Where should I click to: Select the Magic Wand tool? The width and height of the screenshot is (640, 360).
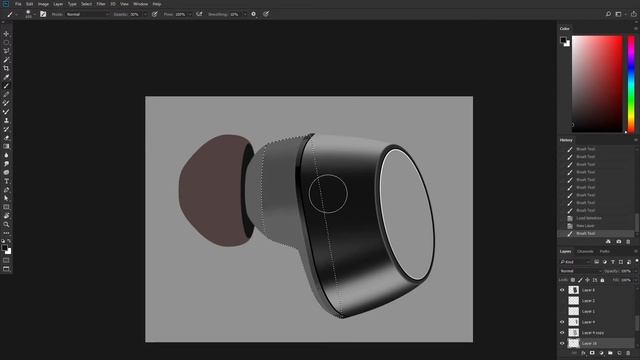coord(6,60)
